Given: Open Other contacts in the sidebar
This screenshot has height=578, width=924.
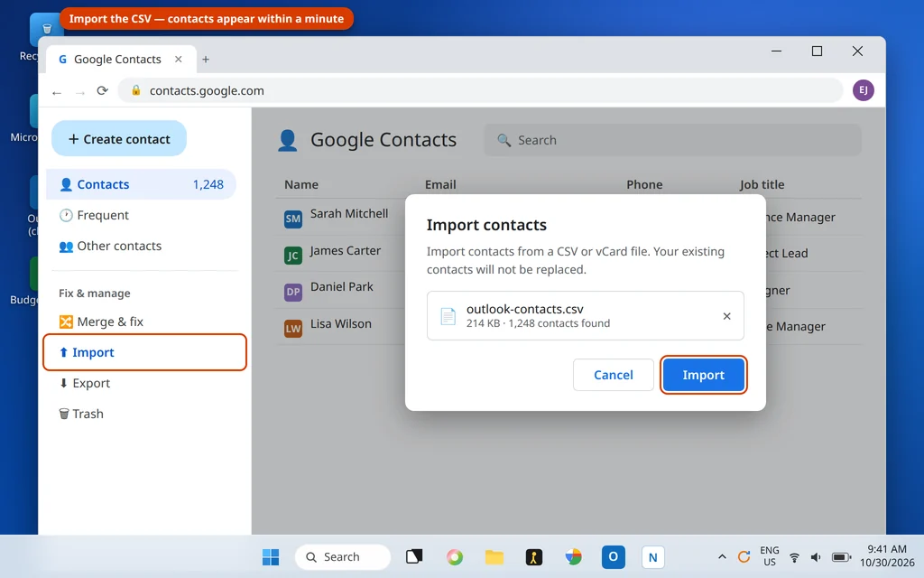Looking at the screenshot, I should pyautogui.click(x=141, y=246).
